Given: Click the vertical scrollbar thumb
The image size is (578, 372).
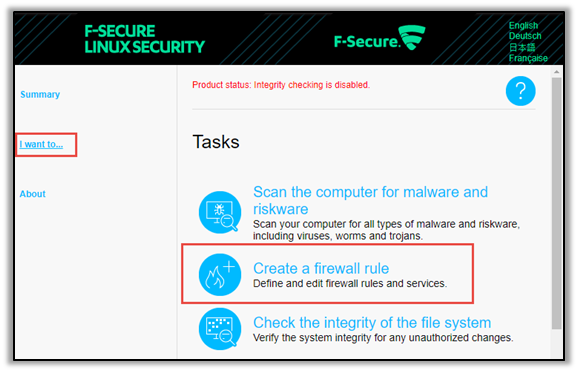Looking at the screenshot, I should click(557, 203).
